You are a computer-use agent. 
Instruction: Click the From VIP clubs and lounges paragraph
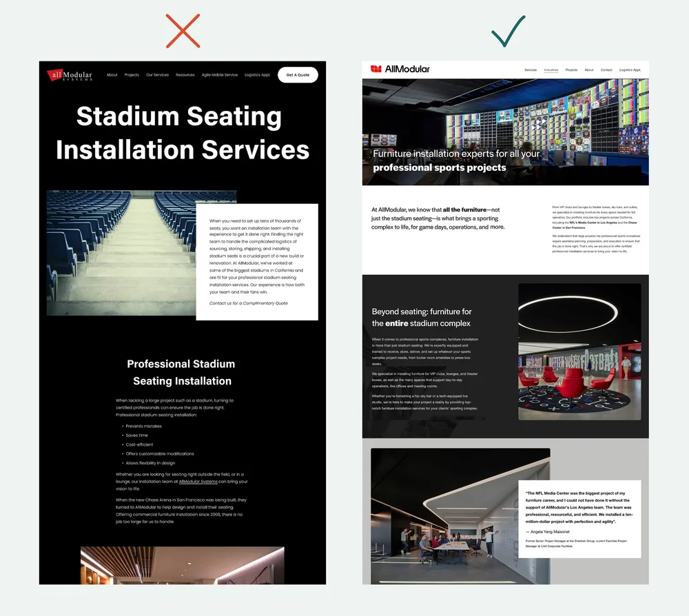point(596,217)
